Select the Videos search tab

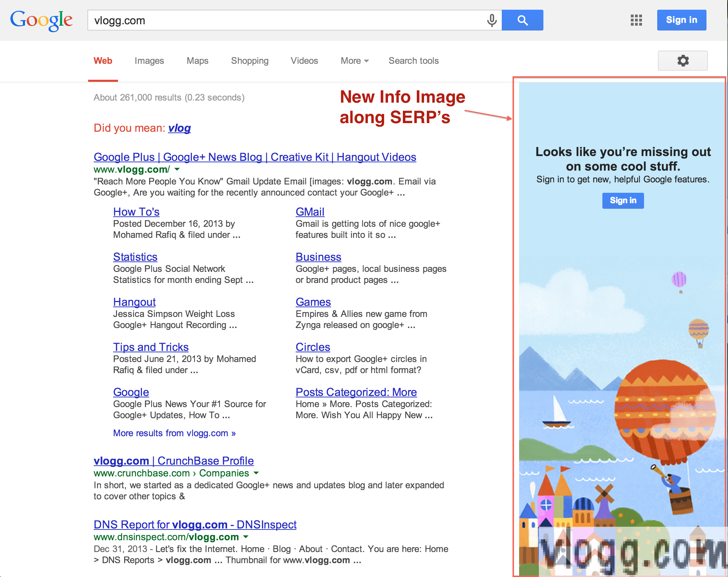pyautogui.click(x=305, y=61)
